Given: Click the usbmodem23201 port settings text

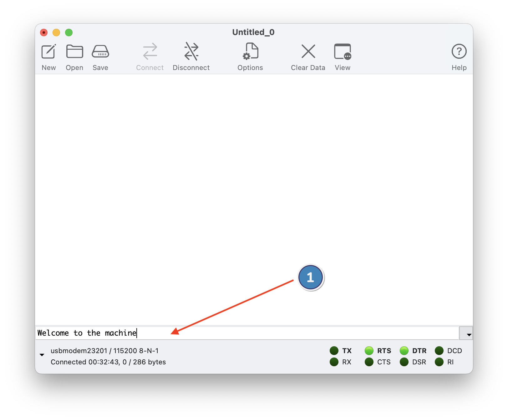Looking at the screenshot, I should tap(104, 351).
